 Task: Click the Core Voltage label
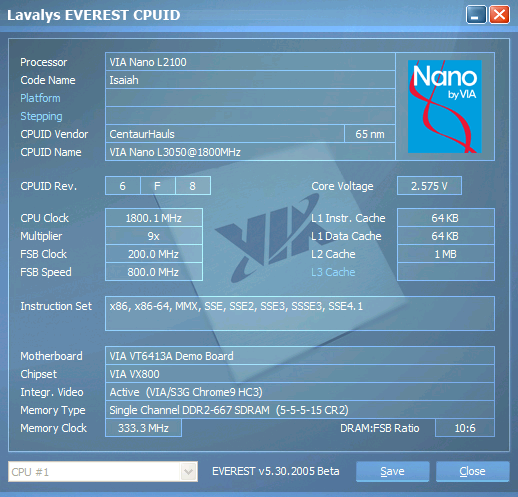[x=342, y=186]
